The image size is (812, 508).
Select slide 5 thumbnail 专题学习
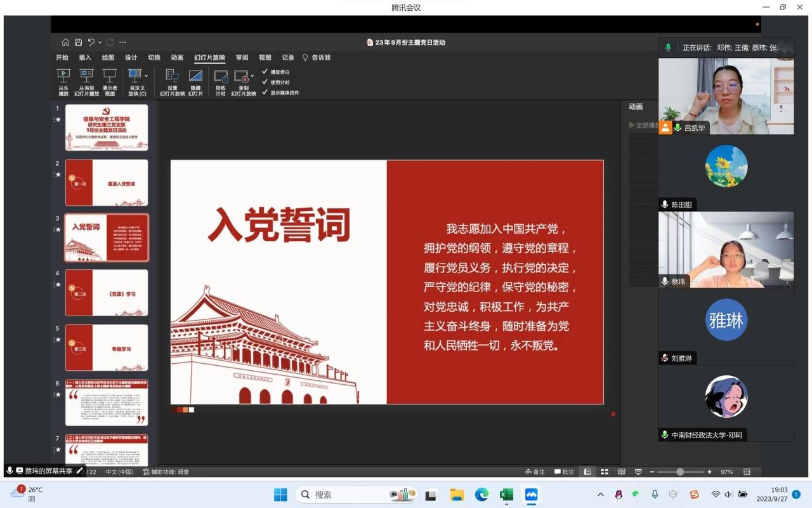coord(107,348)
